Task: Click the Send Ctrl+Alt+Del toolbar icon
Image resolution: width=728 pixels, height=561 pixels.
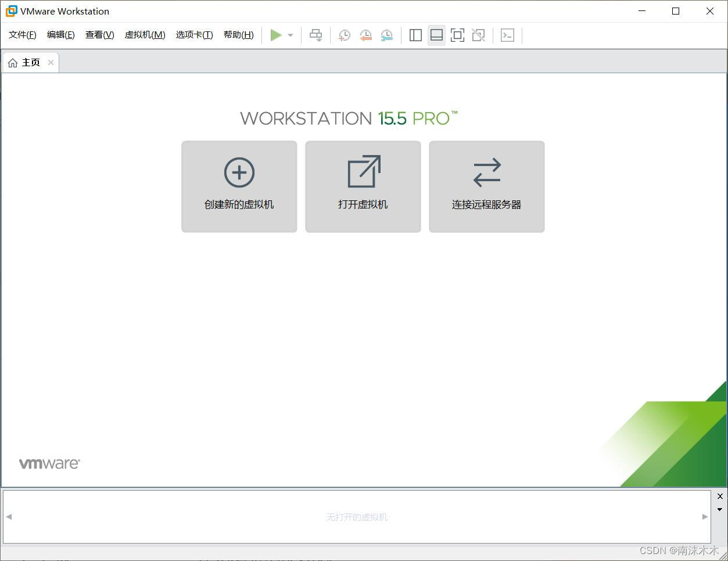Action: pos(315,35)
